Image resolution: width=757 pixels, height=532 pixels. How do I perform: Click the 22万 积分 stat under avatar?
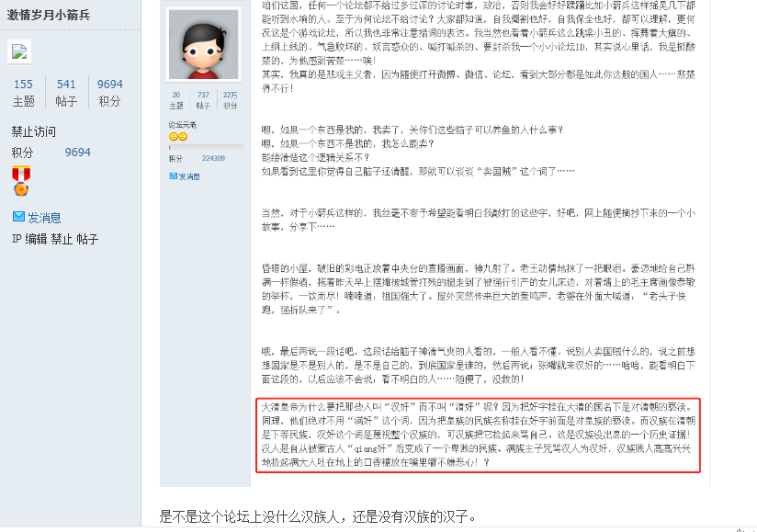(231, 100)
